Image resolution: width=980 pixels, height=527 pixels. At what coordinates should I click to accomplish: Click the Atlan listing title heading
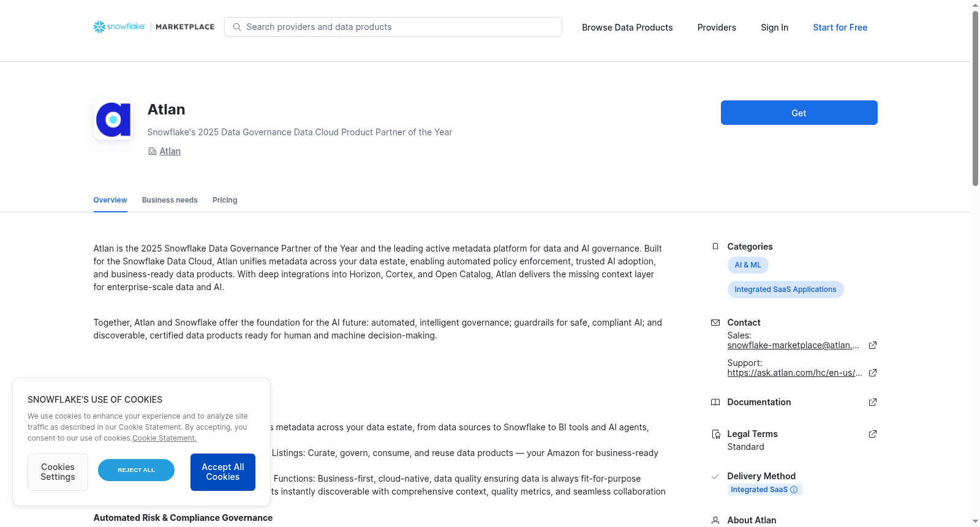point(166,110)
